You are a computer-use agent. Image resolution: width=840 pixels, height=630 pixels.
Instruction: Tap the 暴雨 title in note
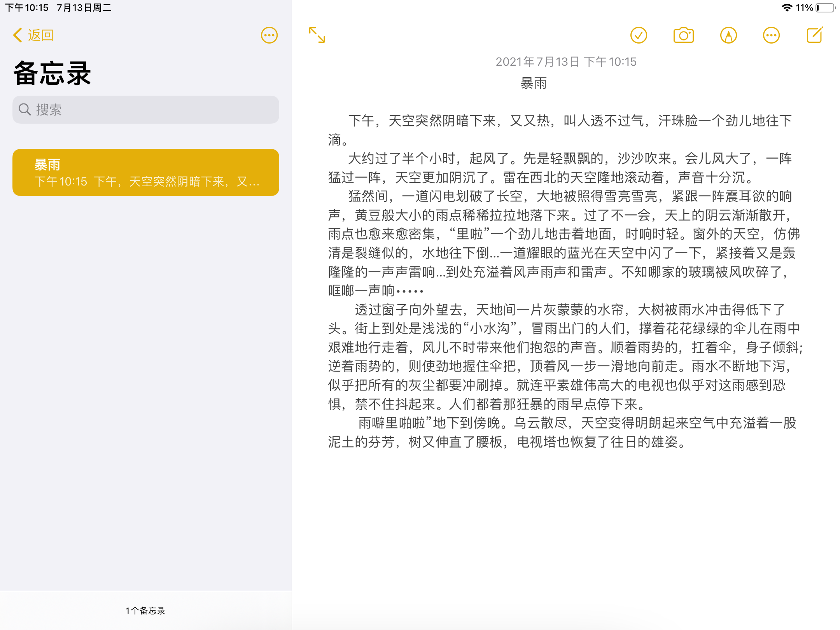click(534, 83)
